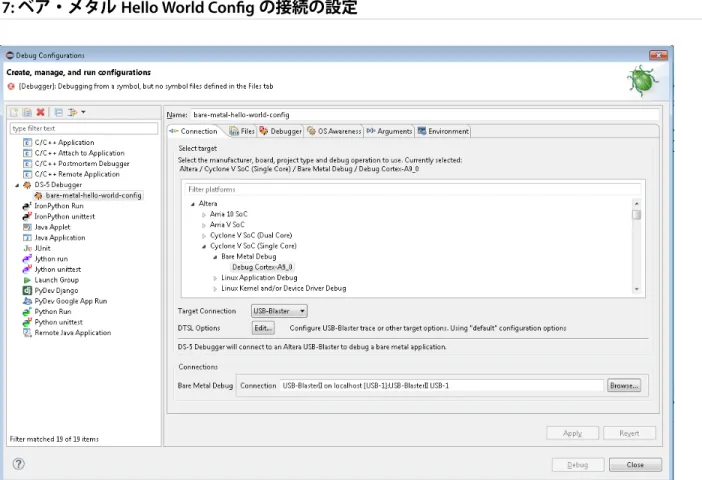Screen dimensions: 702x480
Task: Select C/C++ Attach to Application item
Action: click(80, 153)
